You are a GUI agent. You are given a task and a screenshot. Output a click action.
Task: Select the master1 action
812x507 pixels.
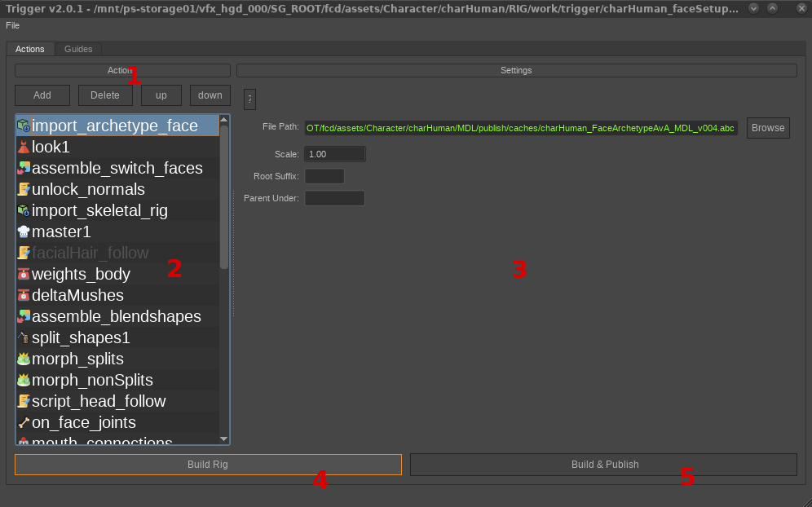tap(117, 231)
